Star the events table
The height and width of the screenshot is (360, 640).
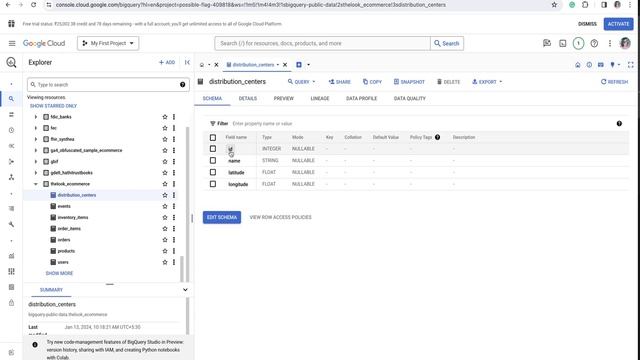165,207
